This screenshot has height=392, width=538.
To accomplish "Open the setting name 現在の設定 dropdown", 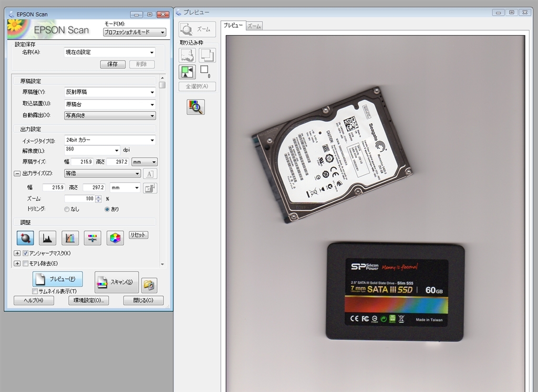I will (x=110, y=52).
